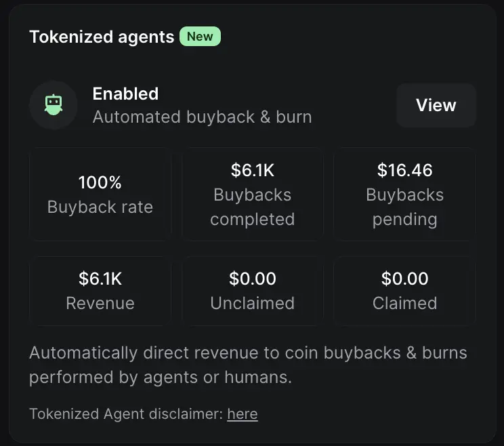
Task: Click the green robot agent icon
Action: click(x=53, y=104)
